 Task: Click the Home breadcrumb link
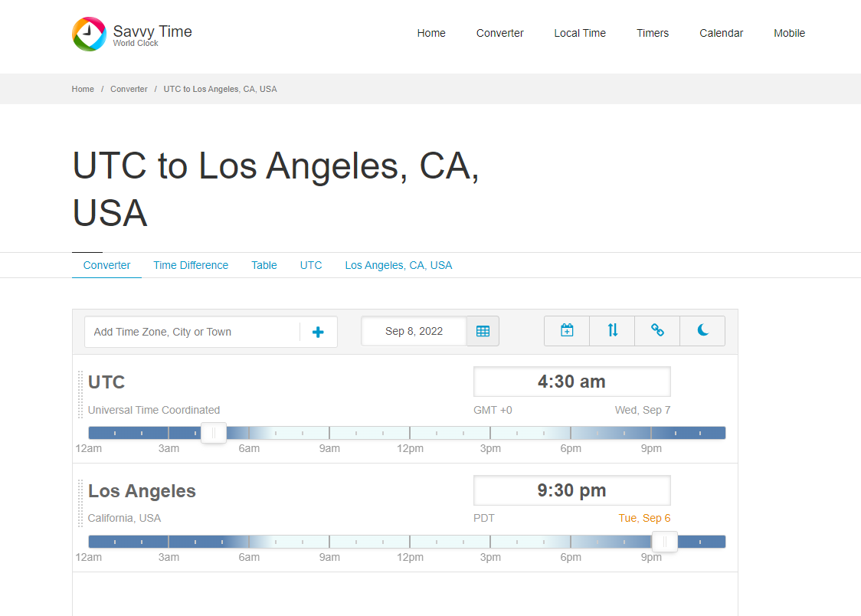pos(83,89)
